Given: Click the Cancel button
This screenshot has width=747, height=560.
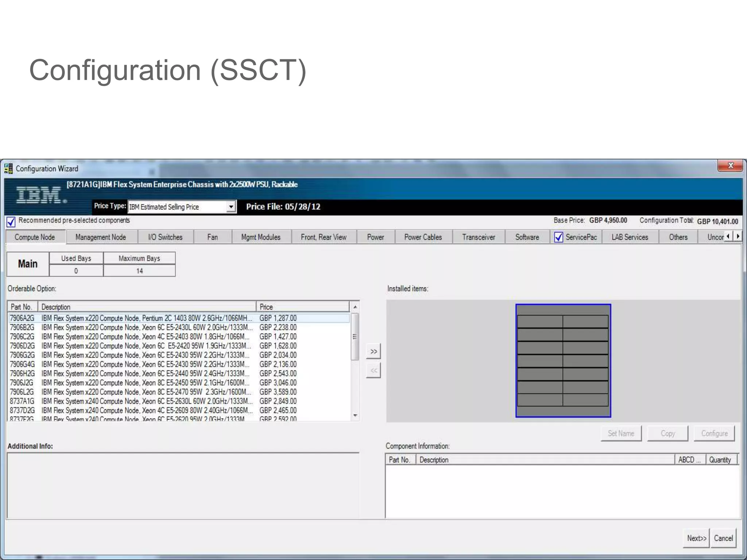Looking at the screenshot, I should (x=723, y=538).
